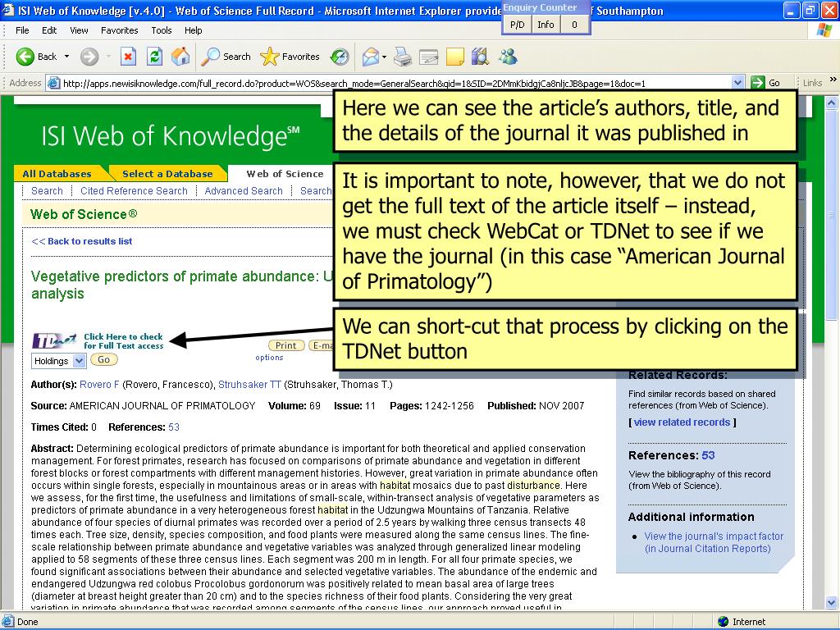Click the view related records link
840x630 pixels.
(682, 422)
